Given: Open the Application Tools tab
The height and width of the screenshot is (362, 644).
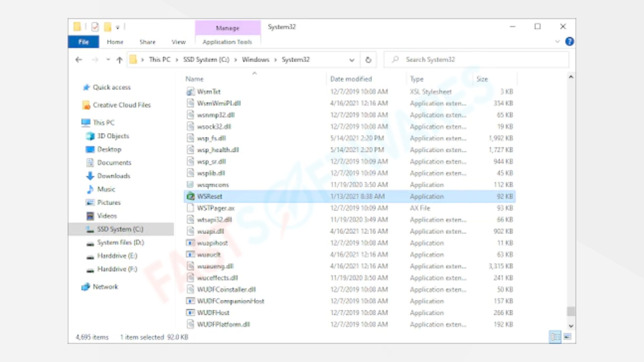Looking at the screenshot, I should 227,42.
